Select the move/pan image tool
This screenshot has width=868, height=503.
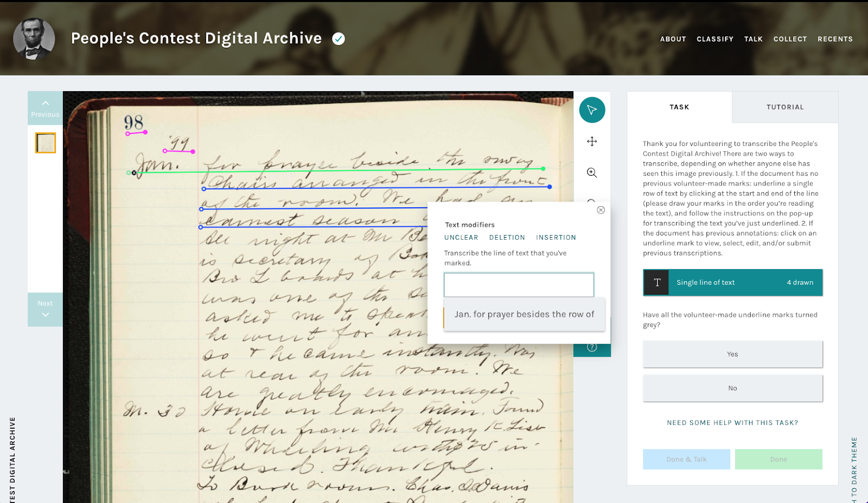click(x=592, y=142)
